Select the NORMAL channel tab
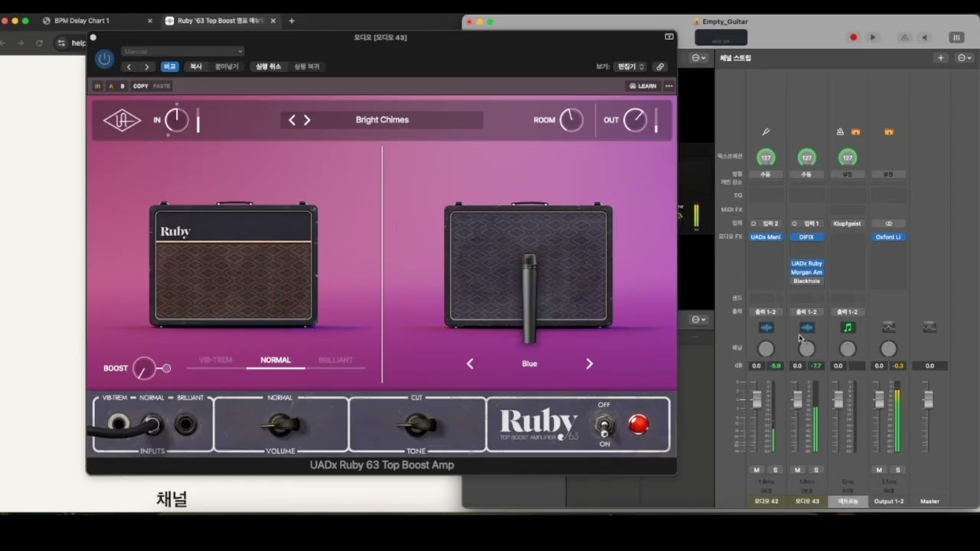 click(x=276, y=360)
